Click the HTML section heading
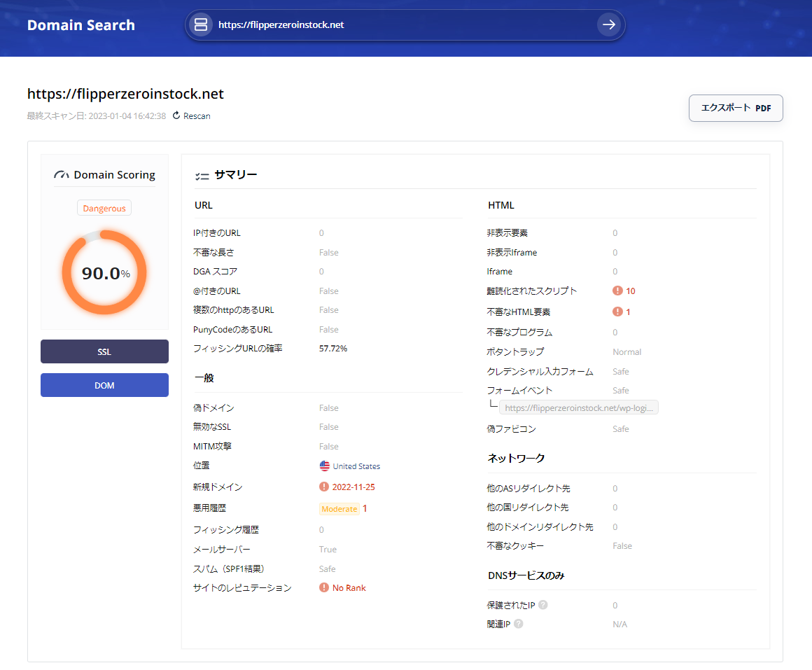 500,205
